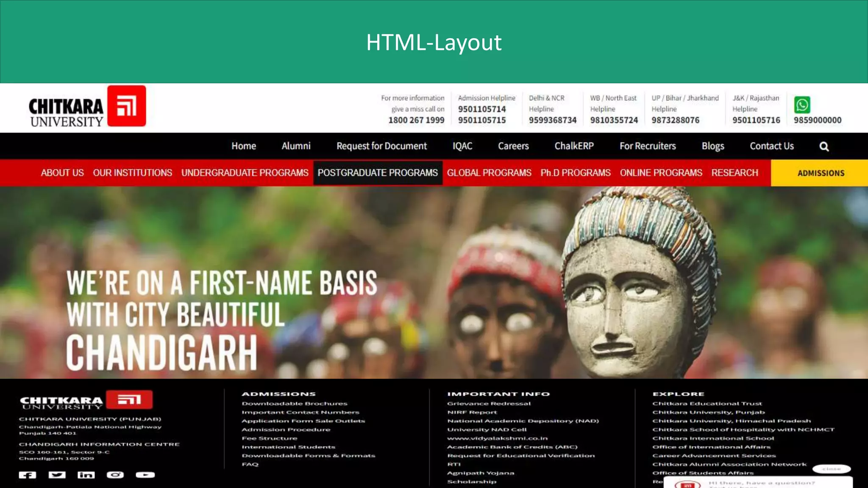Open Chitkara Educational Trust link
The width and height of the screenshot is (868, 488).
point(707,404)
